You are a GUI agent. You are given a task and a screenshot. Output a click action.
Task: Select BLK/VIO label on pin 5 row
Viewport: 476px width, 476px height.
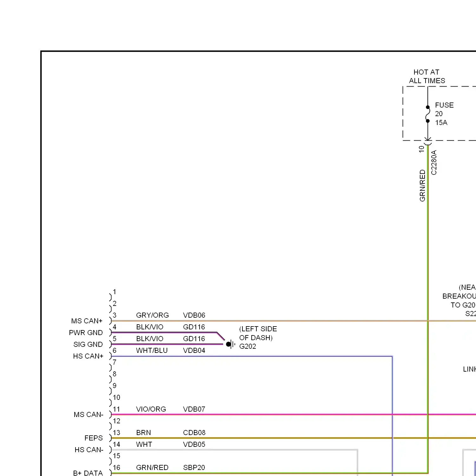[150, 339]
